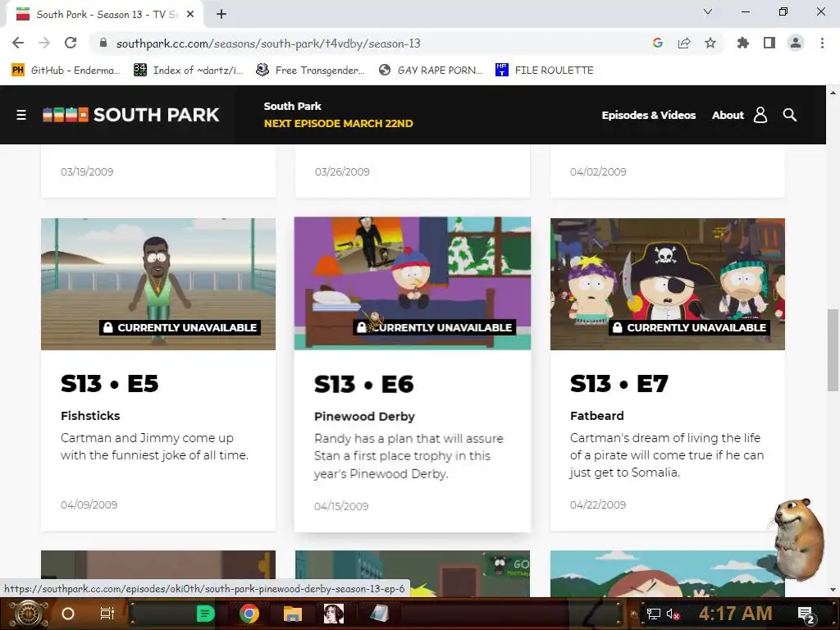This screenshot has height=630, width=840.
Task: Open the Index of ~dartz bookmark
Action: [x=188, y=71]
